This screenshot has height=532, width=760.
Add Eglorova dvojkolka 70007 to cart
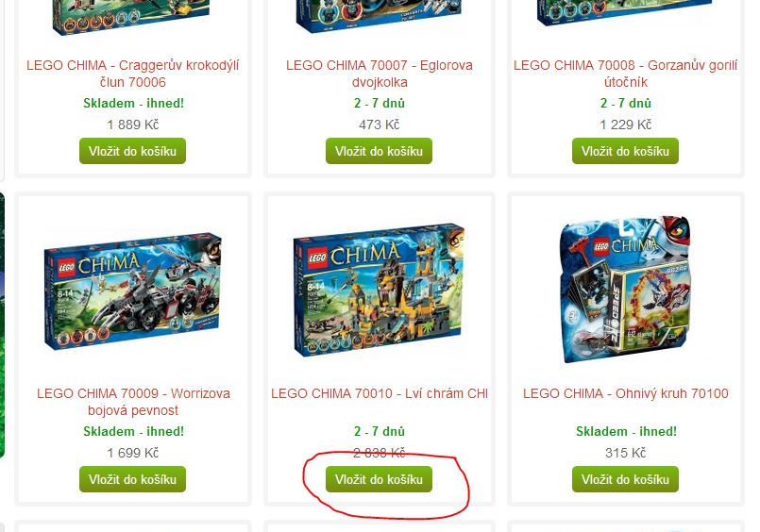[x=379, y=151]
